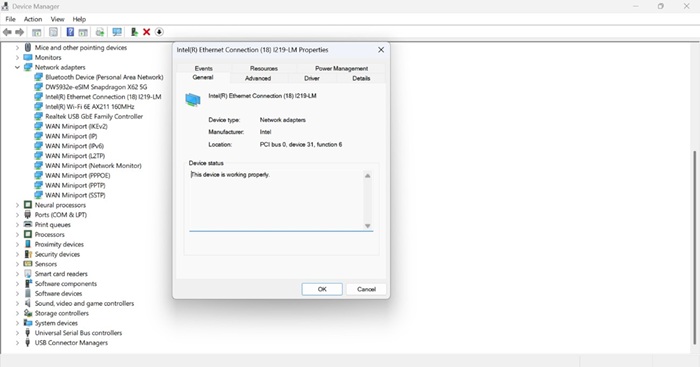Click the Sensors category icon

click(x=28, y=264)
